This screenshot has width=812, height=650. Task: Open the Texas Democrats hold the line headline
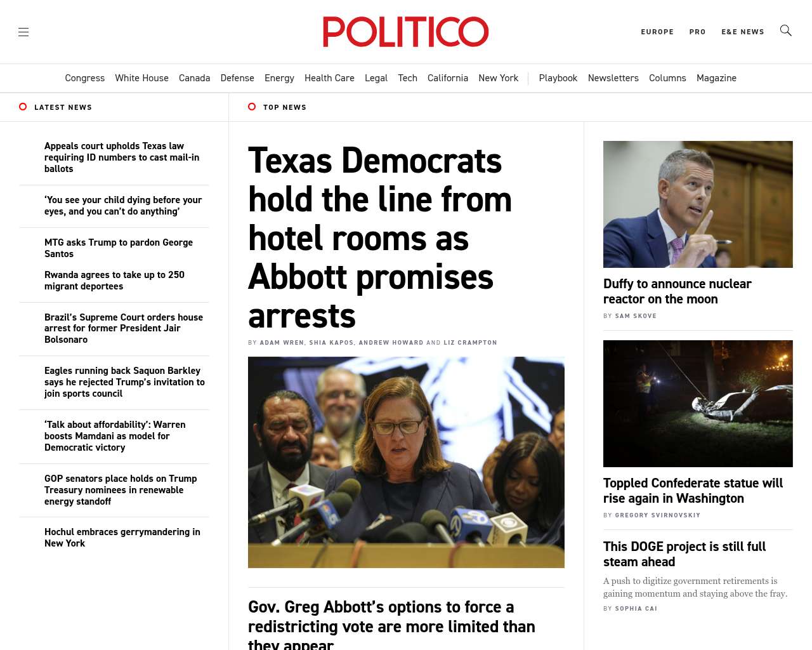(x=380, y=238)
